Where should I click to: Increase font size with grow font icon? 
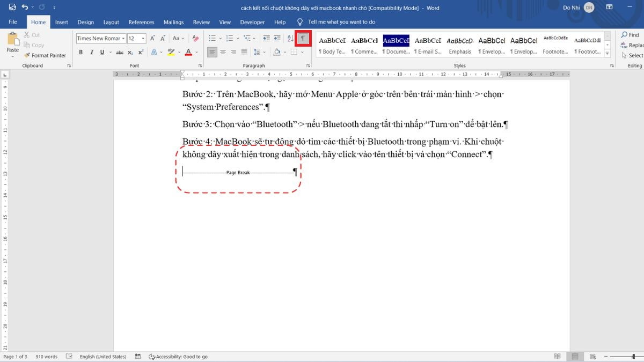tap(153, 38)
